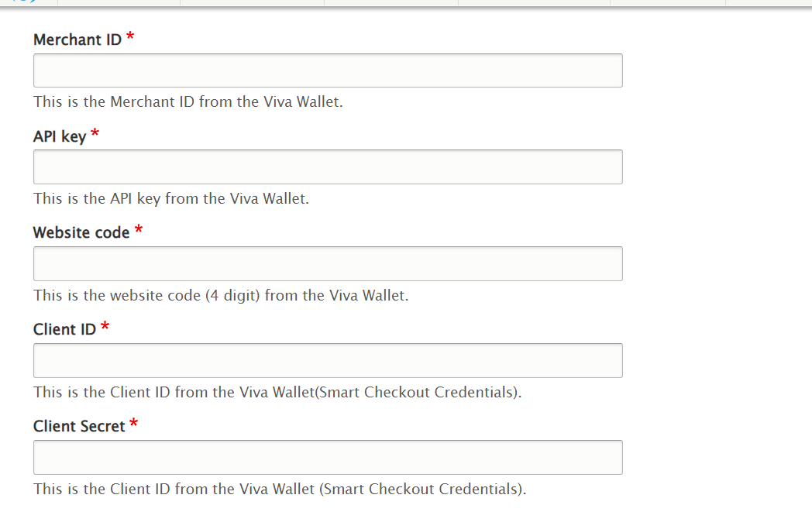
Task: Click the Merchant ID field label
Action: [77, 40]
